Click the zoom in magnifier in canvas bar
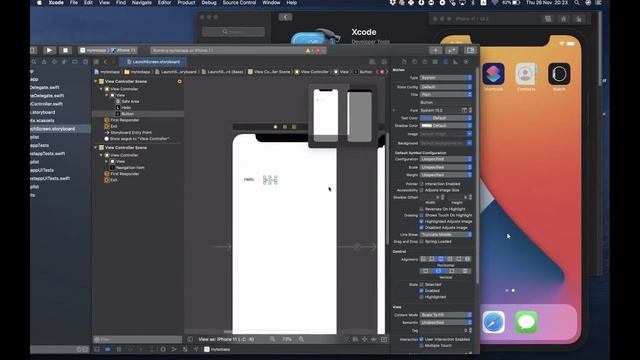The width and height of the screenshot is (640, 360). [x=301, y=339]
